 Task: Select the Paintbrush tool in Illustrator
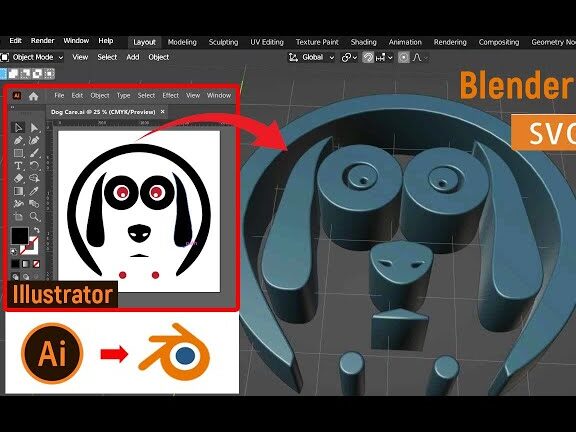tap(34, 153)
